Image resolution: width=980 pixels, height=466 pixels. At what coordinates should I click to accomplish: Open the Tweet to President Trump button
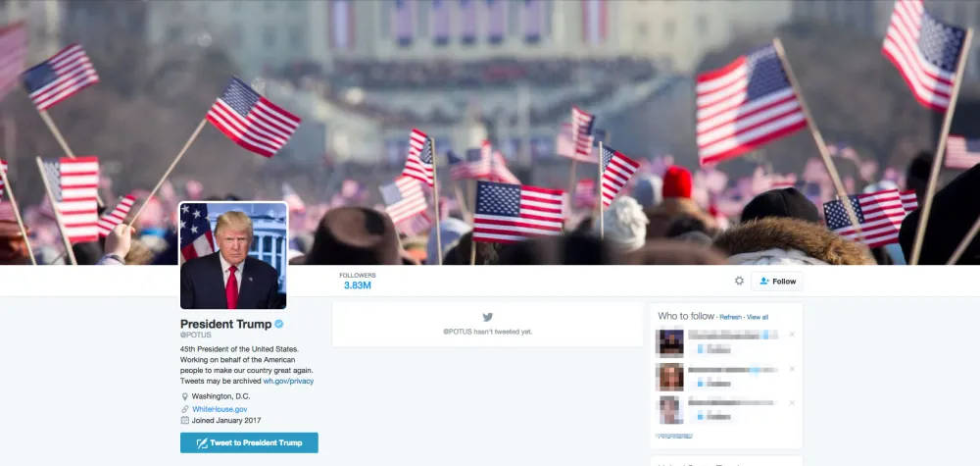(x=249, y=442)
